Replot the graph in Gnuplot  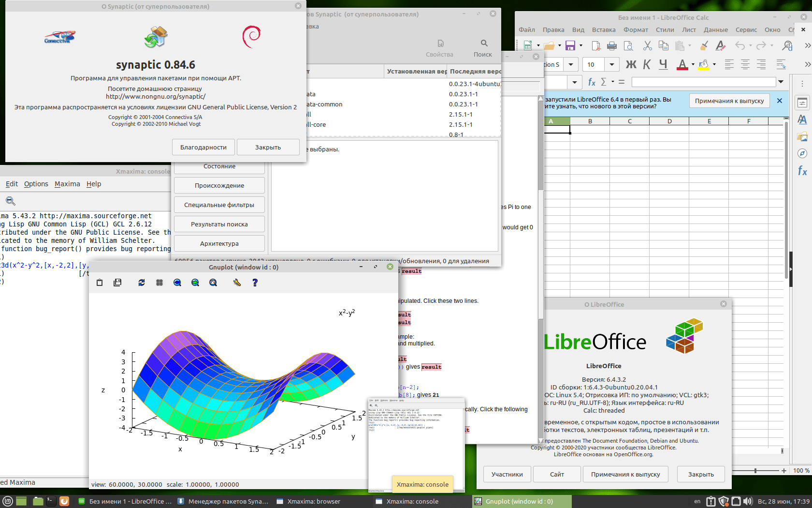[x=142, y=283]
